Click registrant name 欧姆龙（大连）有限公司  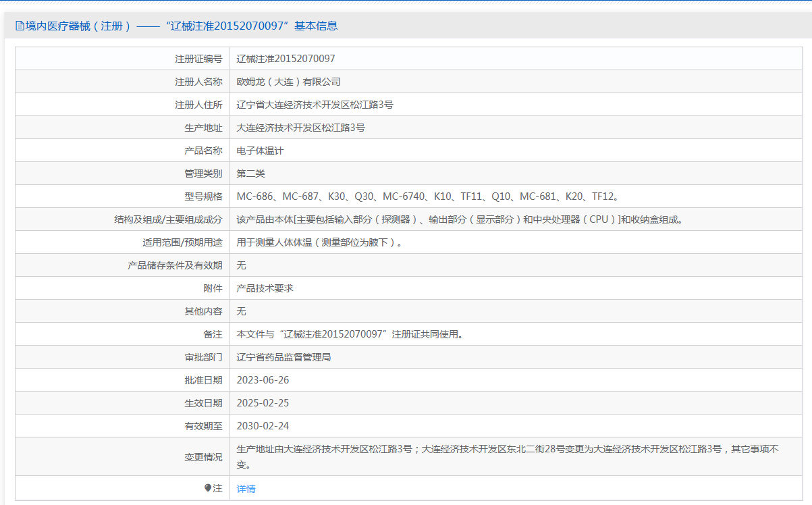[289, 82]
